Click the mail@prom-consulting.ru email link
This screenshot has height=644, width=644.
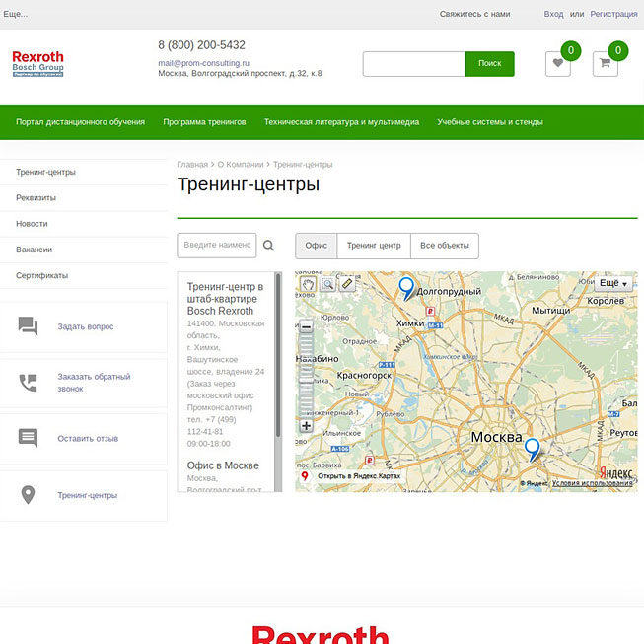(x=204, y=63)
